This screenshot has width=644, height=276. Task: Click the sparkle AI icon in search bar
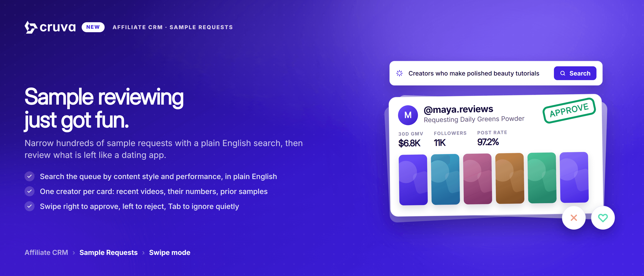pos(399,73)
